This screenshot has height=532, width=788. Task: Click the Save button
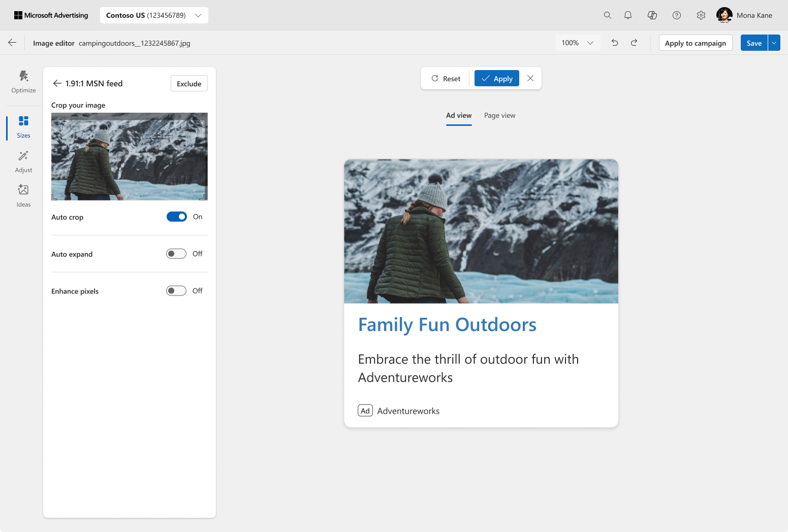(754, 43)
